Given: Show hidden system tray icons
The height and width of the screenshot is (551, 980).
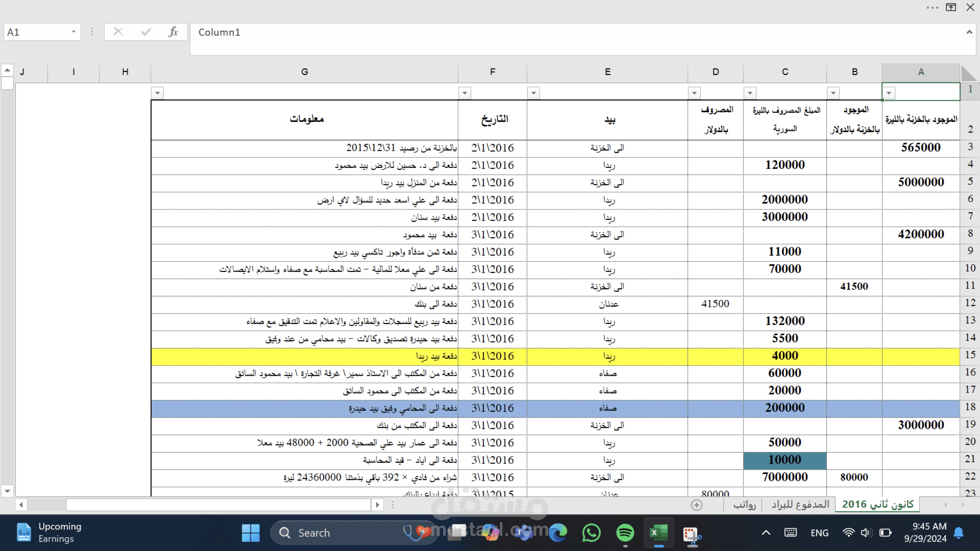Looking at the screenshot, I should [766, 533].
